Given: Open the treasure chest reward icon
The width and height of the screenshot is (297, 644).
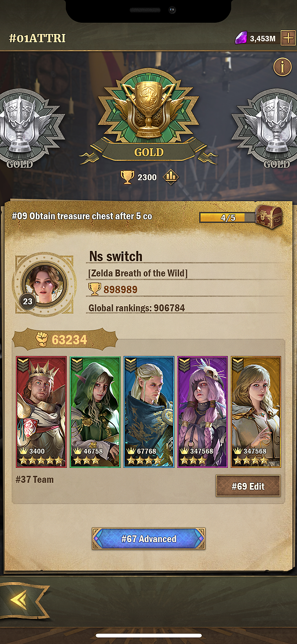Looking at the screenshot, I should tap(269, 216).
